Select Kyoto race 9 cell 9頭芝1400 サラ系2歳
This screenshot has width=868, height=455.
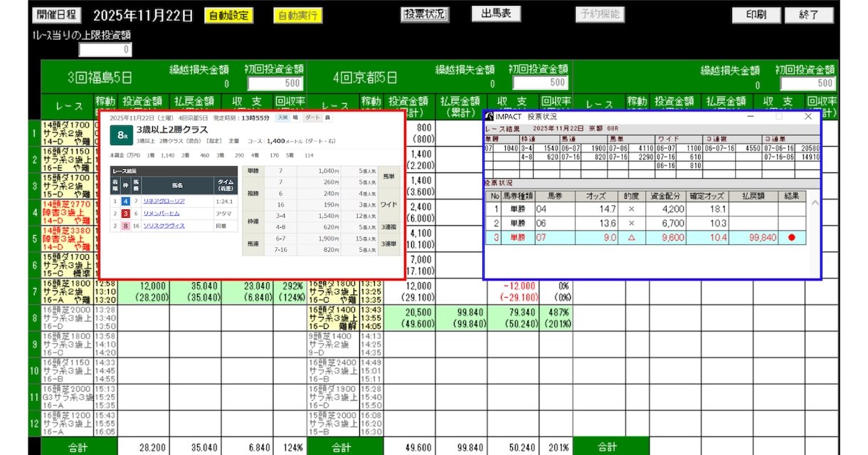pyautogui.click(x=333, y=345)
